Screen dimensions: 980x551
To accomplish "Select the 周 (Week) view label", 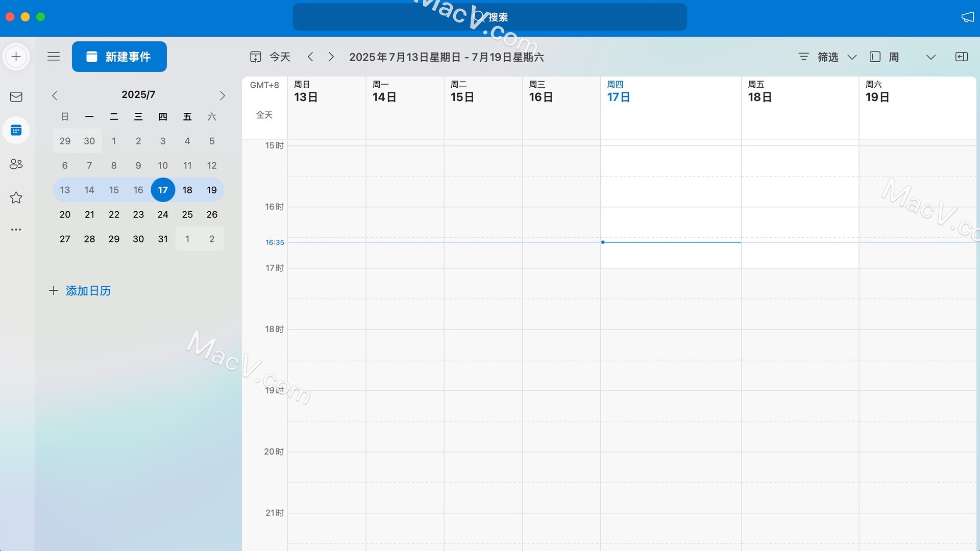I will pyautogui.click(x=894, y=57).
